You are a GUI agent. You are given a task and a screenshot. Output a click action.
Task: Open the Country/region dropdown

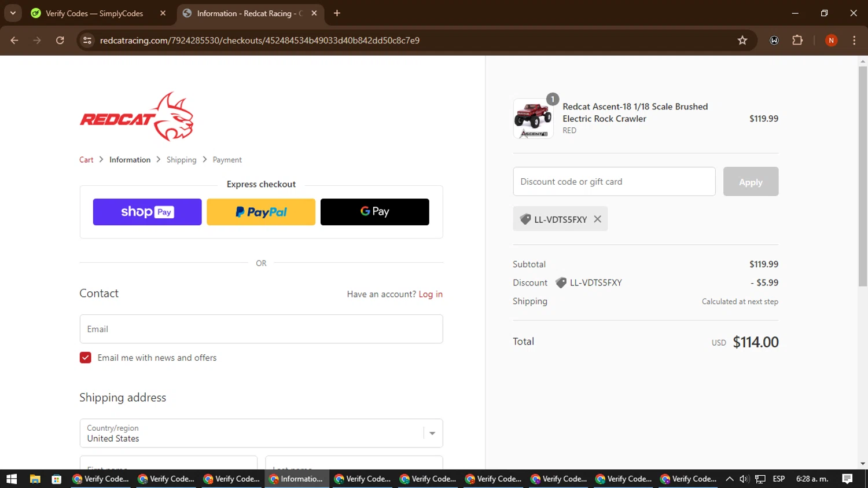coord(261,433)
